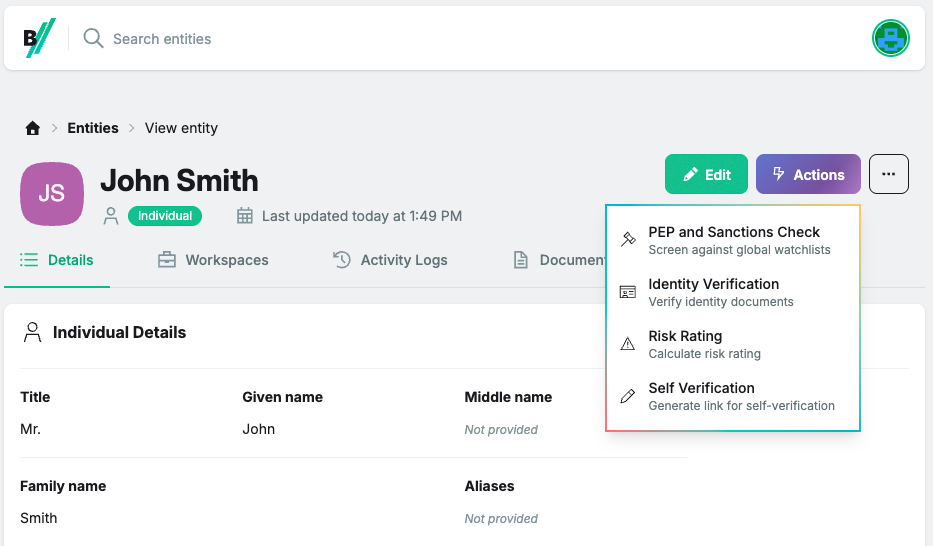Click pencil icon for Self Verification
The width and height of the screenshot is (933, 546).
coord(628,396)
